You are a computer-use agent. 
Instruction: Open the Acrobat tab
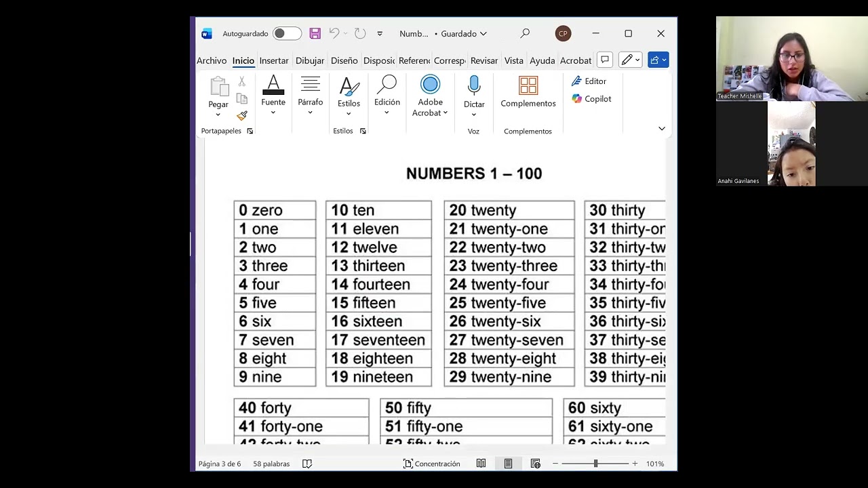(576, 60)
